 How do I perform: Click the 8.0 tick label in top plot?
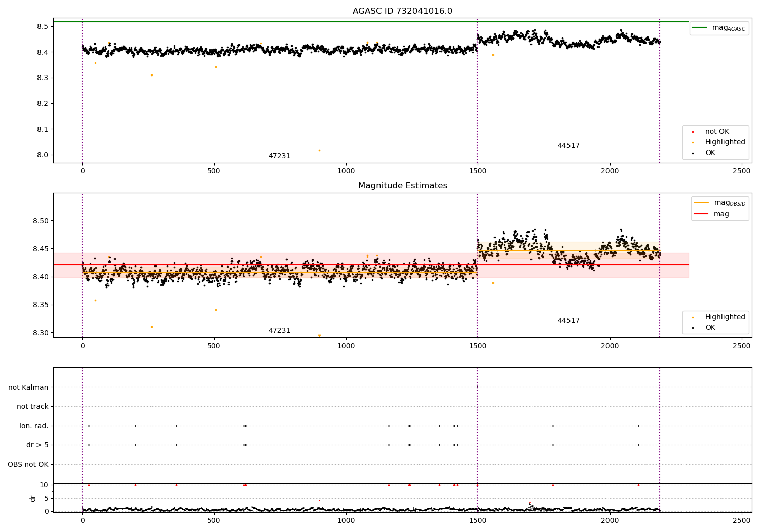pos(43,155)
